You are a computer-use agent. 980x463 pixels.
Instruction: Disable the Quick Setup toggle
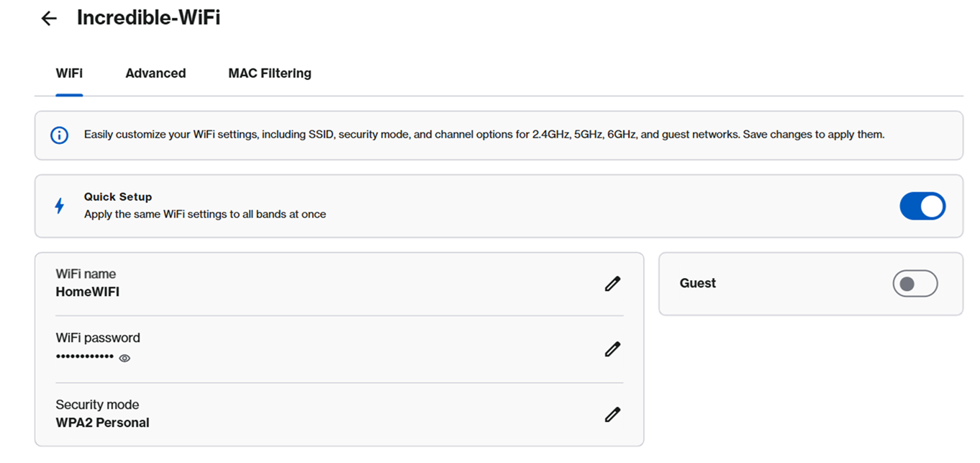922,205
